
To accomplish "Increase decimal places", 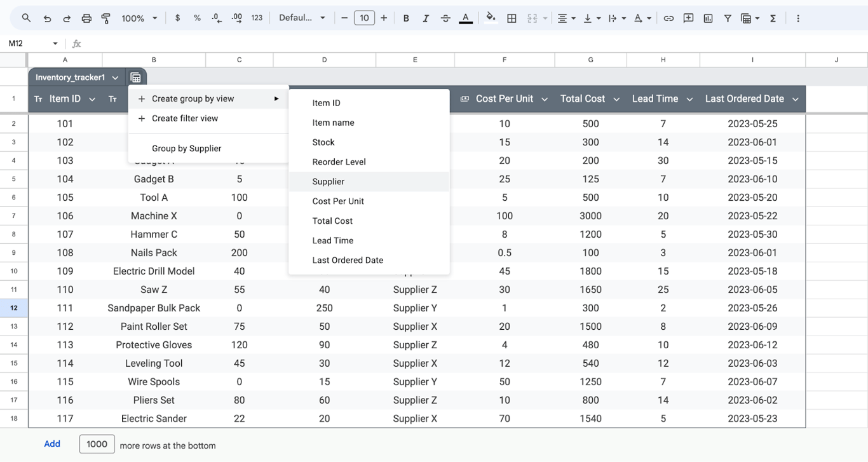I will tap(237, 18).
